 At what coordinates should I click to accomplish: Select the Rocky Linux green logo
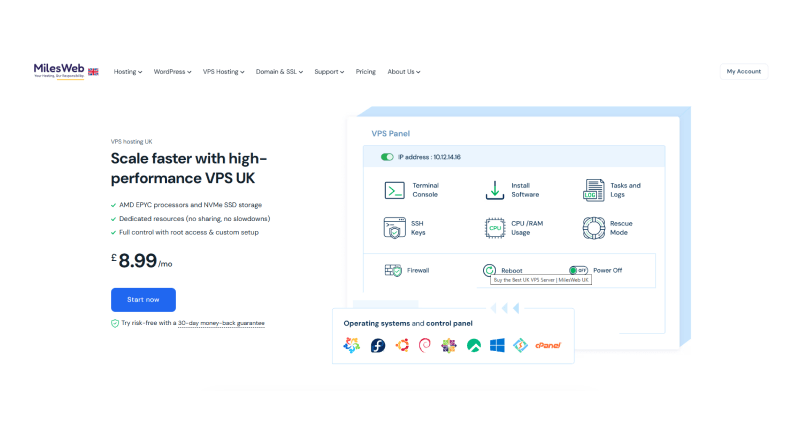473,345
